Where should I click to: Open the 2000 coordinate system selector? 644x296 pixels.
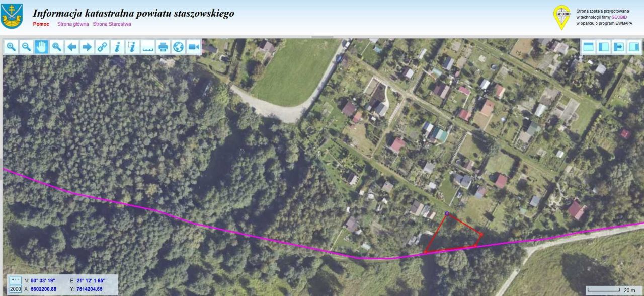click(x=15, y=289)
